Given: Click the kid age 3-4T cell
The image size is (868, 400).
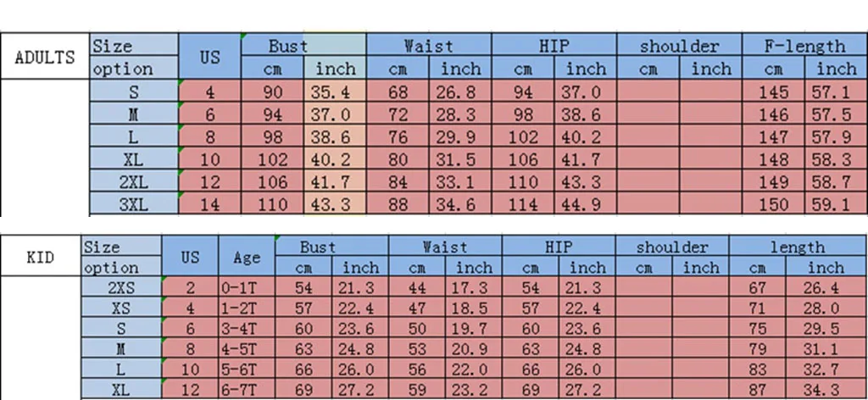Looking at the screenshot, I should pyautogui.click(x=247, y=328).
